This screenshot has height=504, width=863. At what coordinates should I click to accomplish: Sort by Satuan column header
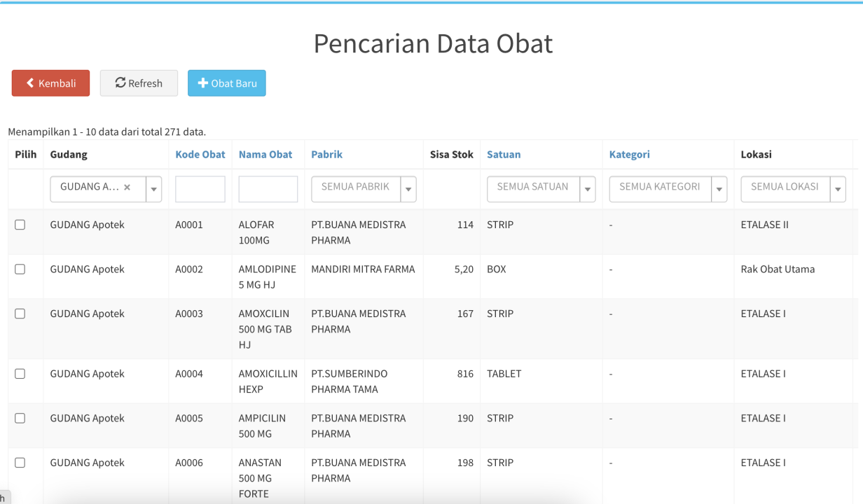tap(504, 155)
